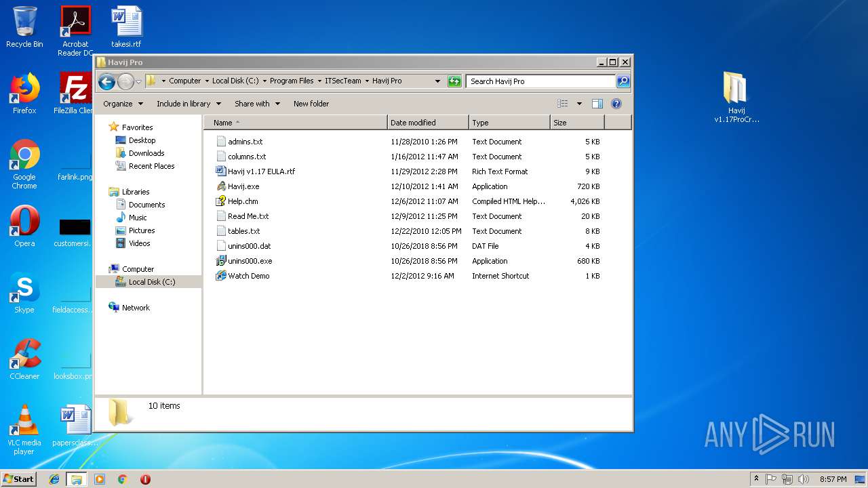The height and width of the screenshot is (488, 868).
Task: Sort by the Type column header
Action: point(509,123)
